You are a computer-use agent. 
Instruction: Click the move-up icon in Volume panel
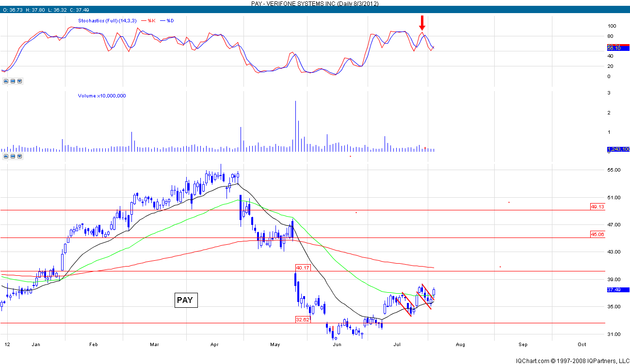click(x=5, y=156)
